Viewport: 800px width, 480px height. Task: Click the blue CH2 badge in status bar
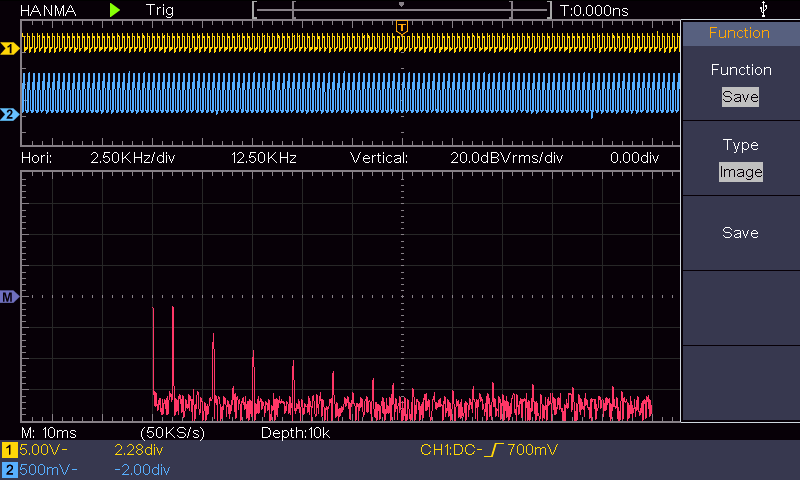coord(9,470)
